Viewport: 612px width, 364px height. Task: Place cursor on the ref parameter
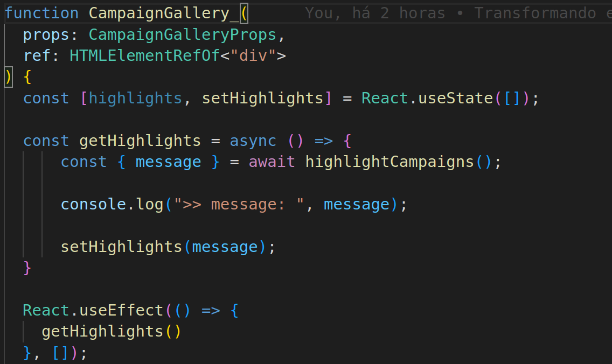pyautogui.click(x=37, y=55)
